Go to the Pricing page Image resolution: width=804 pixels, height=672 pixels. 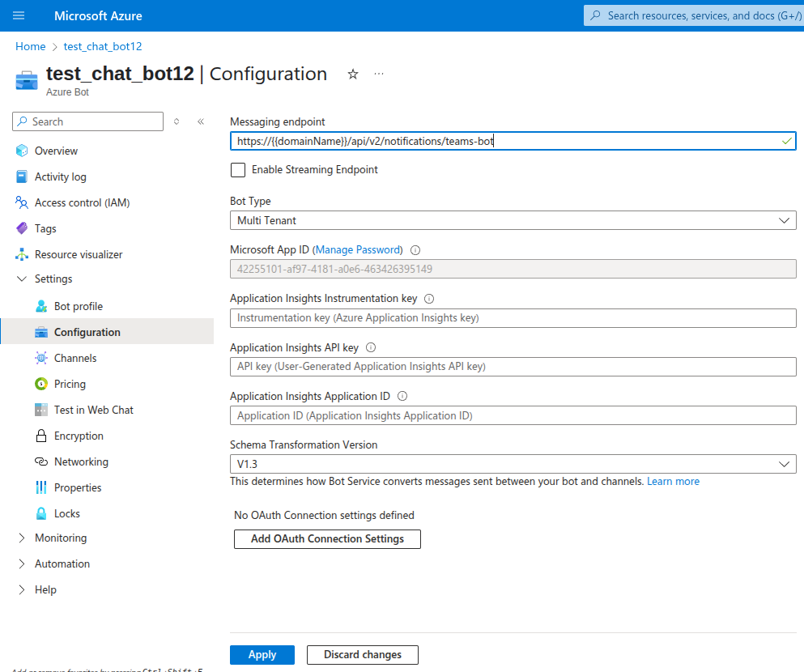pyautogui.click(x=70, y=384)
